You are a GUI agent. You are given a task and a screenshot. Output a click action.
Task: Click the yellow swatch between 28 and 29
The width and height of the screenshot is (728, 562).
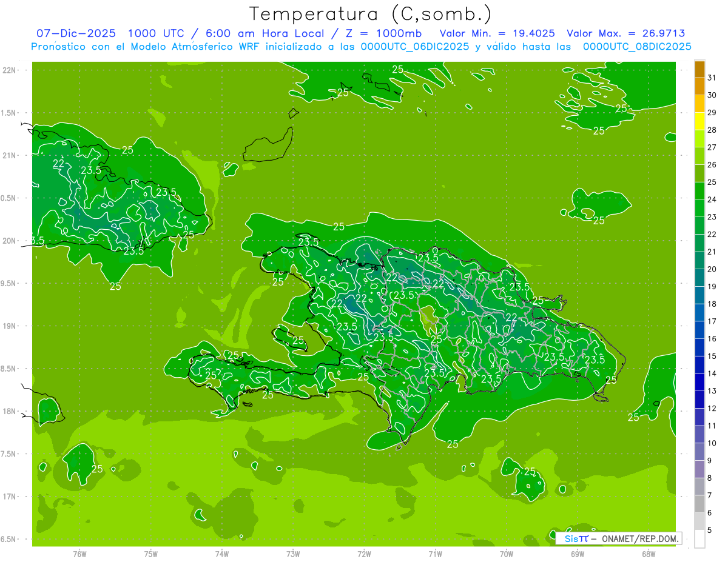(699, 121)
